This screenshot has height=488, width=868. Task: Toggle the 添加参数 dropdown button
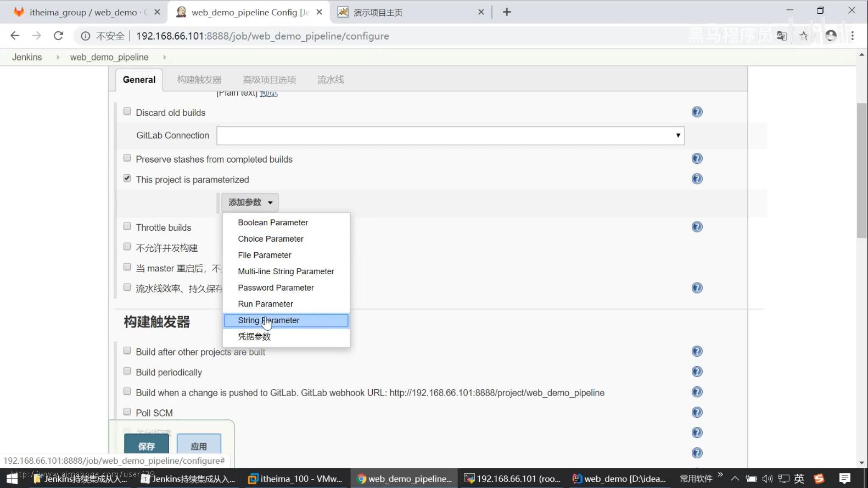250,202
